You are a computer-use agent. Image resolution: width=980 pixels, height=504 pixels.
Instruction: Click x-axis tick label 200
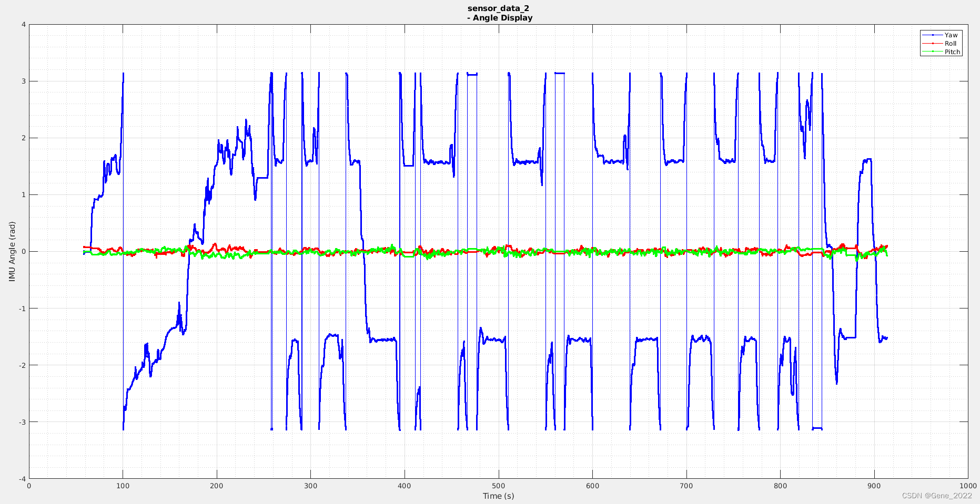(216, 486)
